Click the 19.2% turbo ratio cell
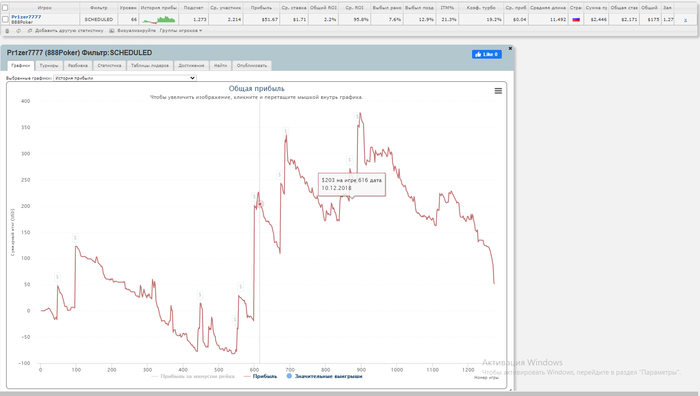 (x=494, y=20)
